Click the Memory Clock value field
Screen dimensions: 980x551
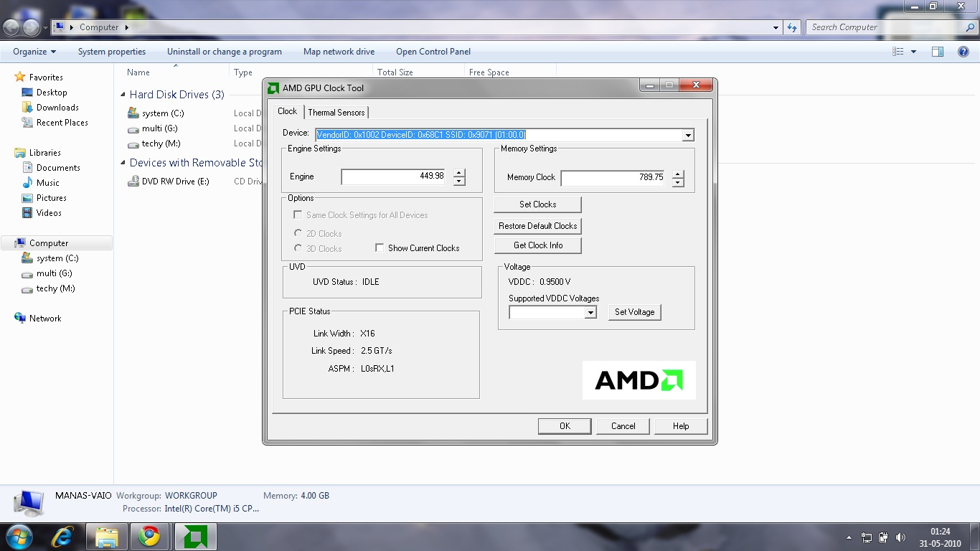click(x=613, y=178)
